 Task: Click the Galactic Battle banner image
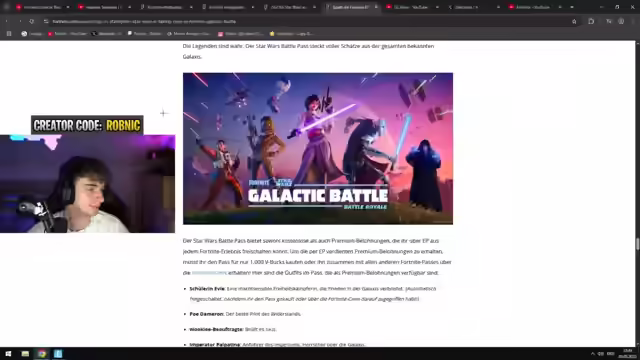(318, 149)
